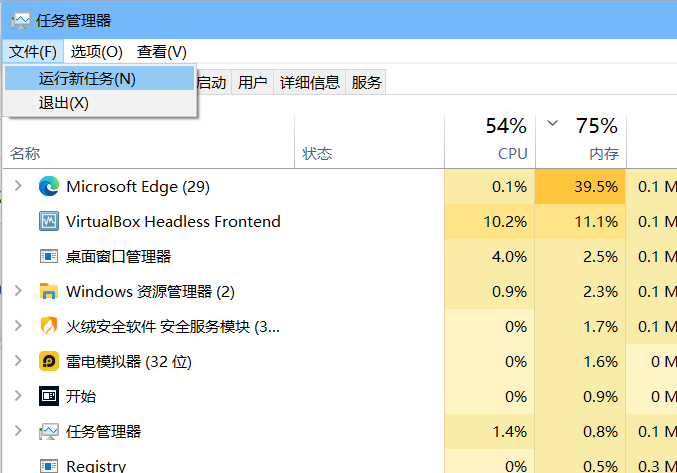The height and width of the screenshot is (473, 677).
Task: Click the 任务管理器 process row icon
Action: tap(49, 431)
